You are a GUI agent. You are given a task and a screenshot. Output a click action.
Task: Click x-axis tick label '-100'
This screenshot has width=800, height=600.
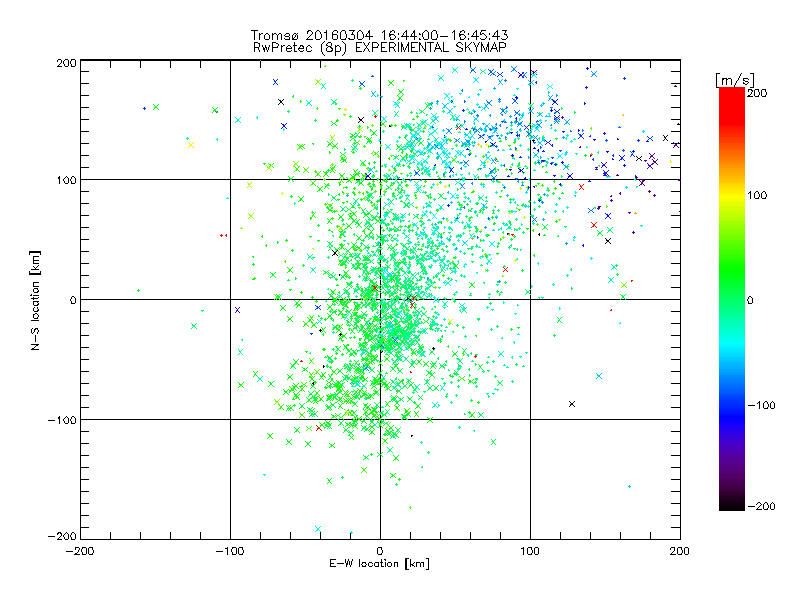[x=230, y=551]
